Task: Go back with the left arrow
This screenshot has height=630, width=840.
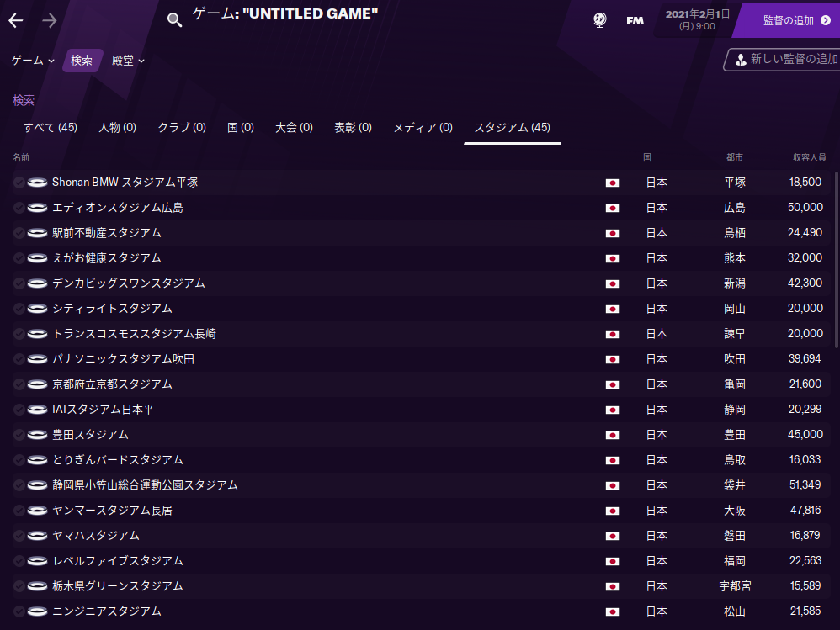Action: pyautogui.click(x=16, y=21)
